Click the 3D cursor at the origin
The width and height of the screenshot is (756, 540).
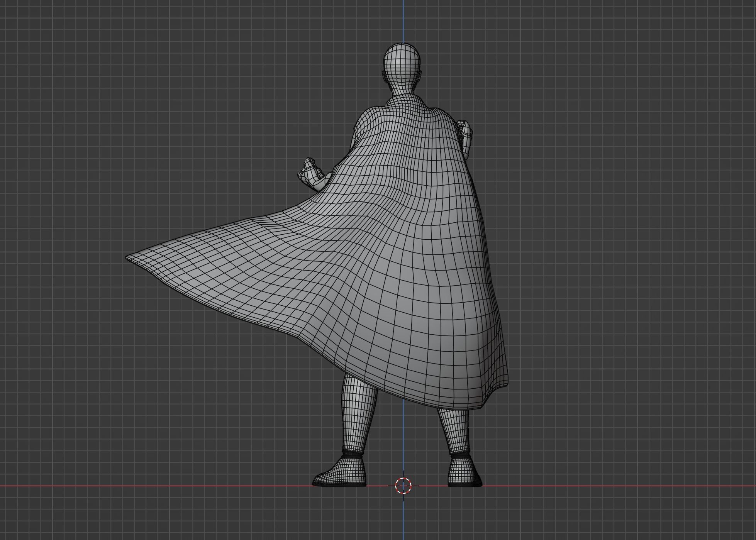(403, 486)
